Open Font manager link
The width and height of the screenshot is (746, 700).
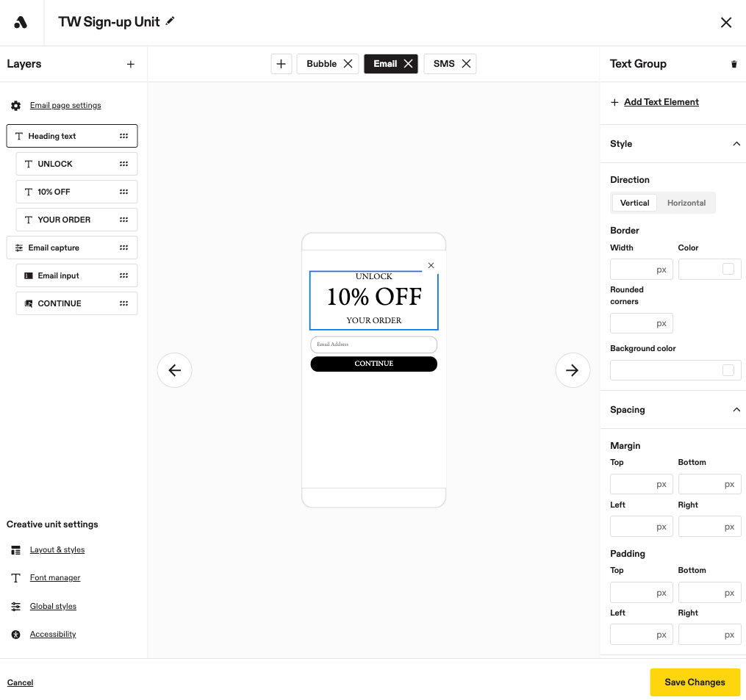(55, 578)
